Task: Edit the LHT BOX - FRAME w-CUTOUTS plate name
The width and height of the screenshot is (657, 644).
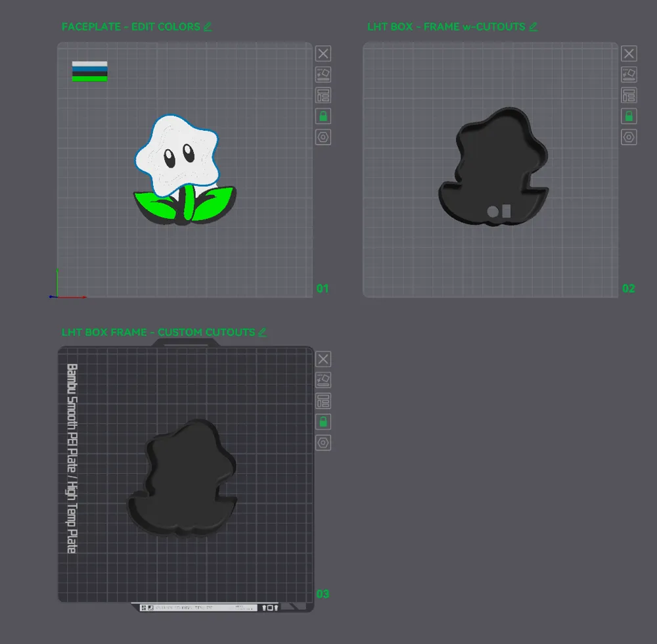Action: (533, 27)
